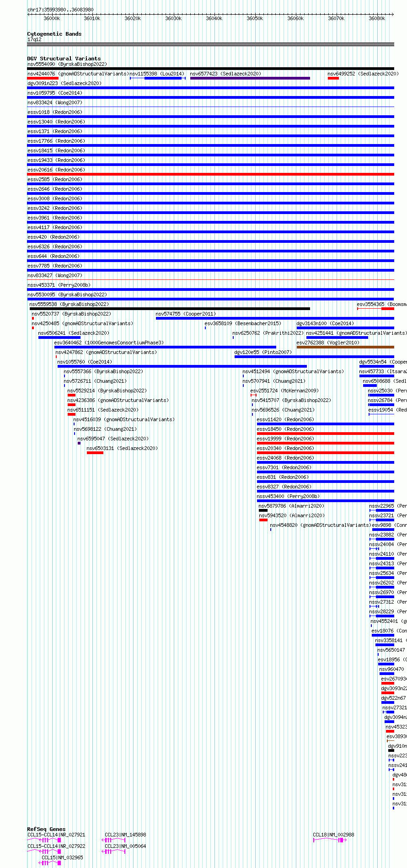407x868 pixels.
Task: Click the essv3242 (Redon2006) label
Action: pyautogui.click(x=54, y=209)
